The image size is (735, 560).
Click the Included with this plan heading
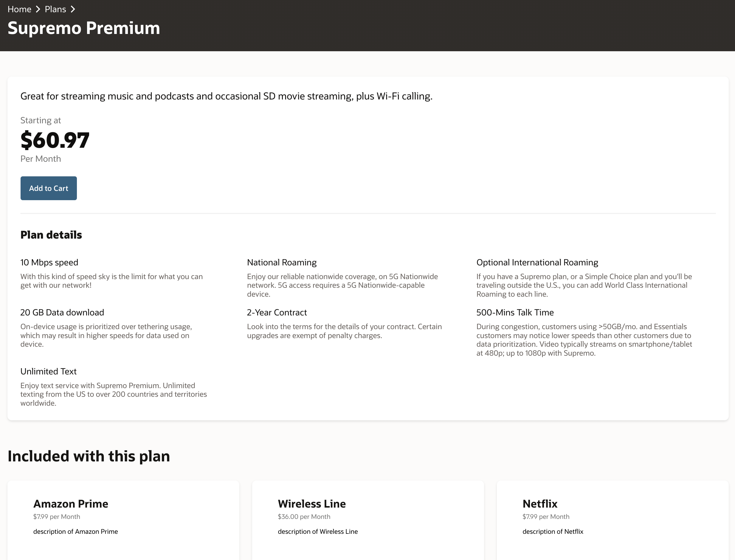[89, 456]
